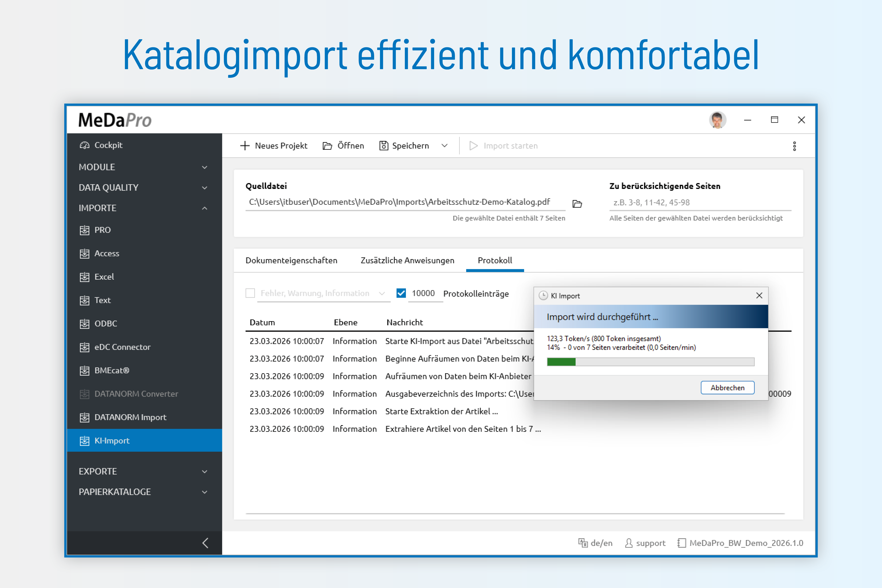Sort by the Datum column header
The image size is (882, 588).
(x=262, y=322)
